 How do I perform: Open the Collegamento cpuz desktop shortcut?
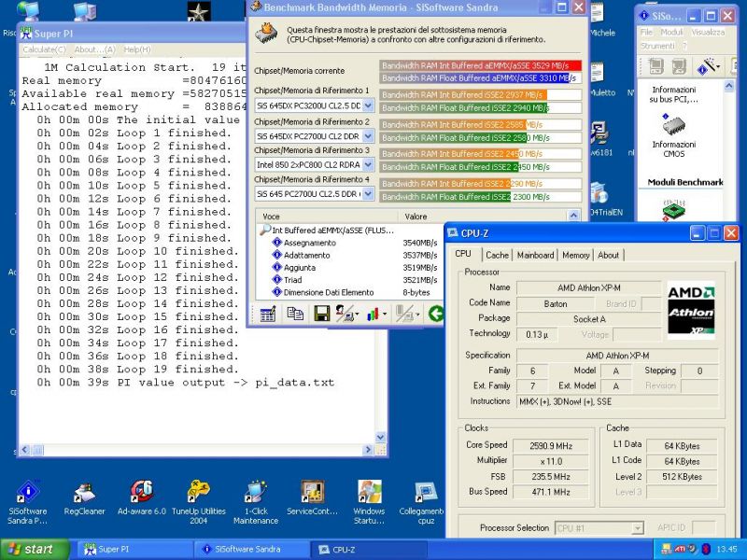click(426, 493)
